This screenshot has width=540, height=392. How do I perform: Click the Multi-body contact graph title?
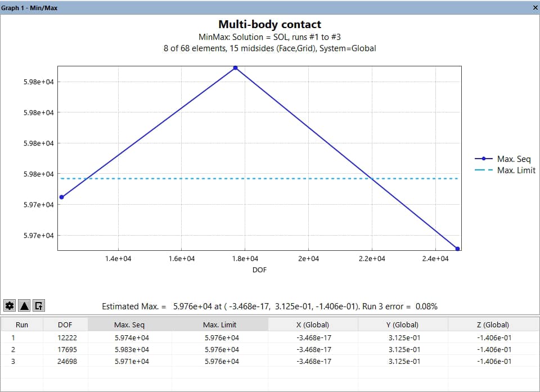coord(269,24)
